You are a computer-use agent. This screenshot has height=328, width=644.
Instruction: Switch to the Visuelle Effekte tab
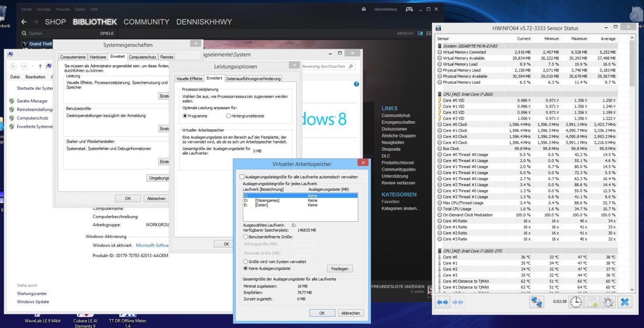tap(189, 79)
